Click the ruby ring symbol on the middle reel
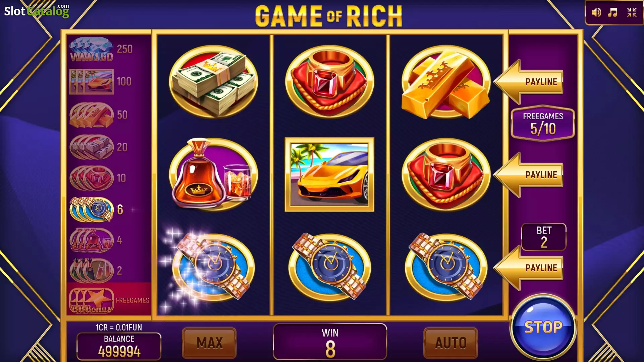Viewport: 644px width, 362px height. (329, 82)
